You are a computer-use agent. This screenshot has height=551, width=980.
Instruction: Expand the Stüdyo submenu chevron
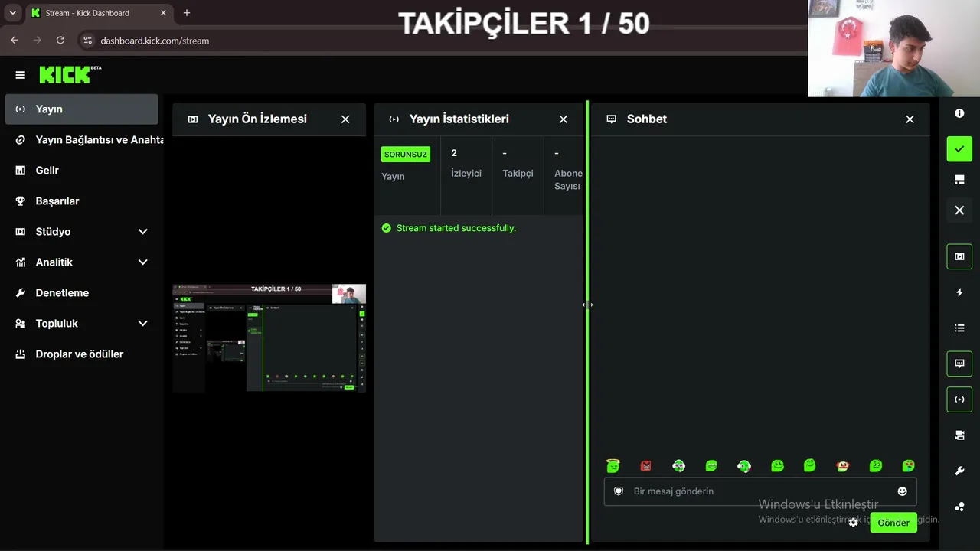(142, 232)
